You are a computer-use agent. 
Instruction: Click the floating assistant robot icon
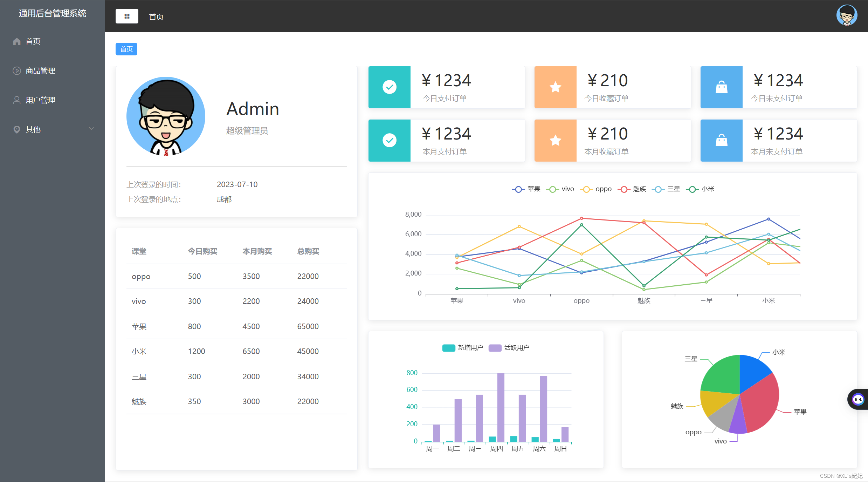(x=858, y=399)
